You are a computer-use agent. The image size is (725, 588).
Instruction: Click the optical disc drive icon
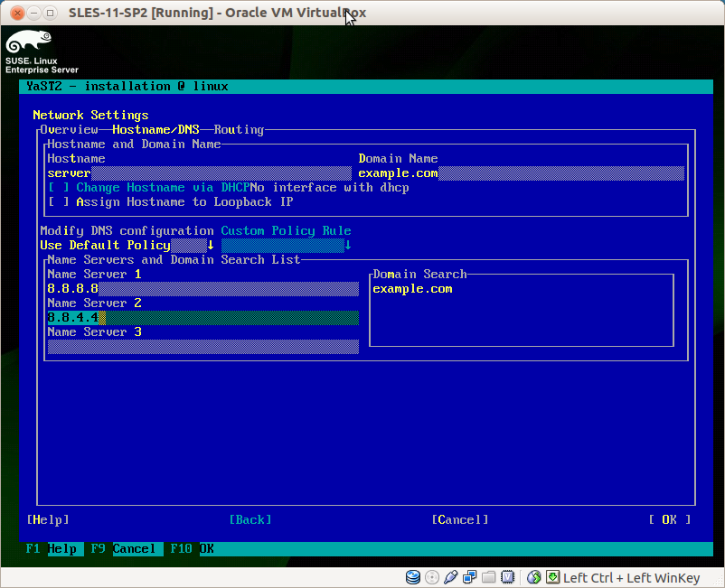pyautogui.click(x=432, y=577)
